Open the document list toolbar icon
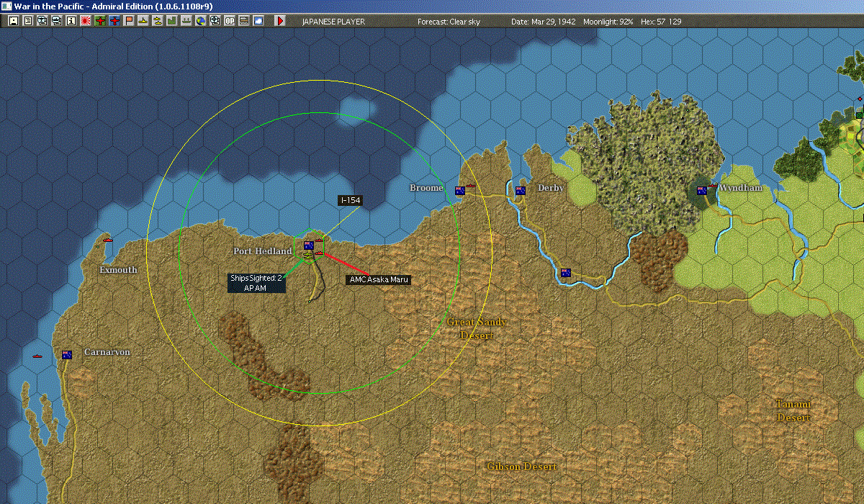The image size is (864, 504). (x=28, y=21)
